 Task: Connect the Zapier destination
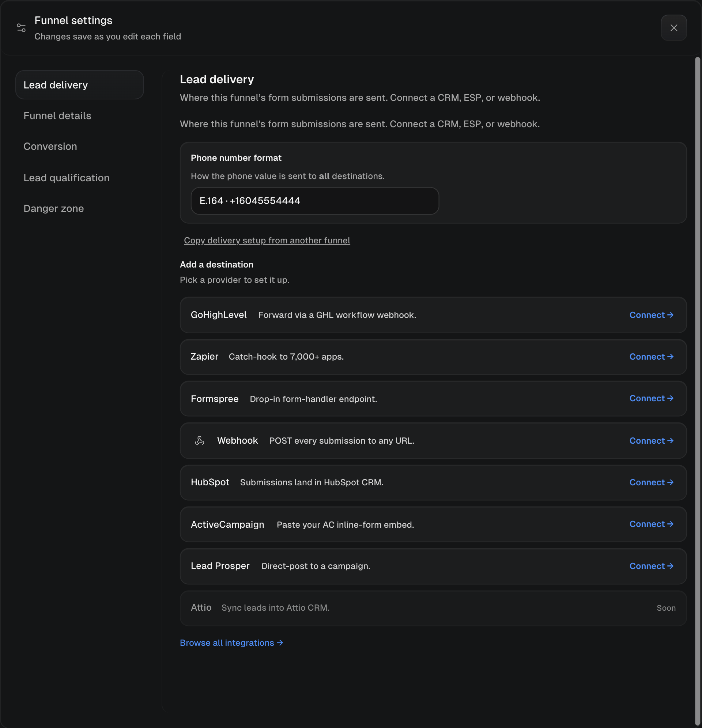(651, 357)
